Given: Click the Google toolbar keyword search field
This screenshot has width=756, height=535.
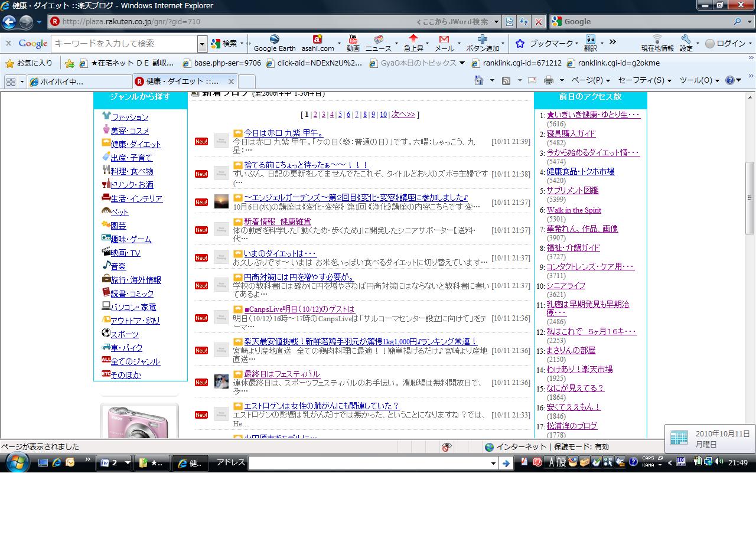Looking at the screenshot, I should tap(124, 44).
